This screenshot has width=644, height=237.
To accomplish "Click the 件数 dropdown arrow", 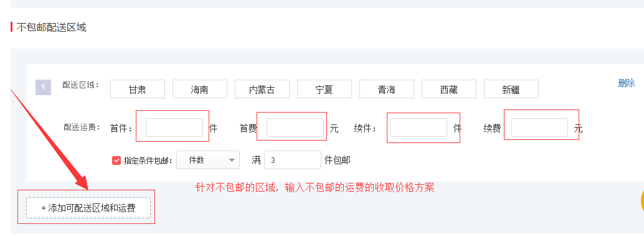I will click(232, 160).
